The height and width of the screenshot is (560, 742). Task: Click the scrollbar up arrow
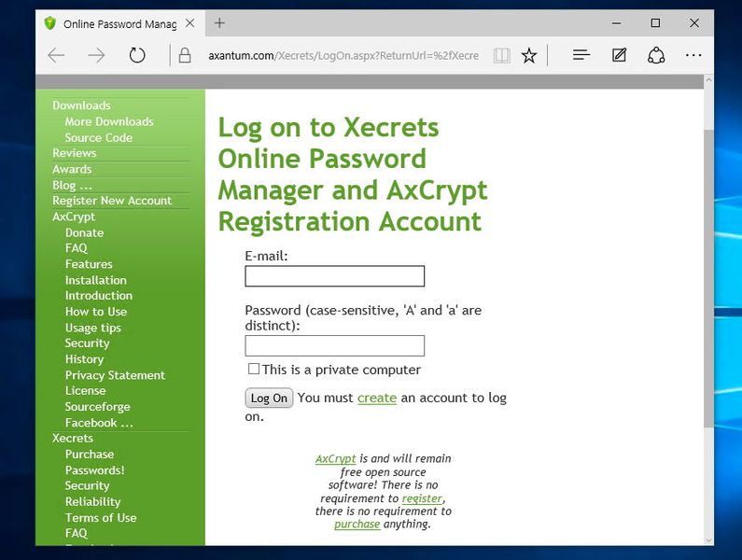[x=708, y=80]
